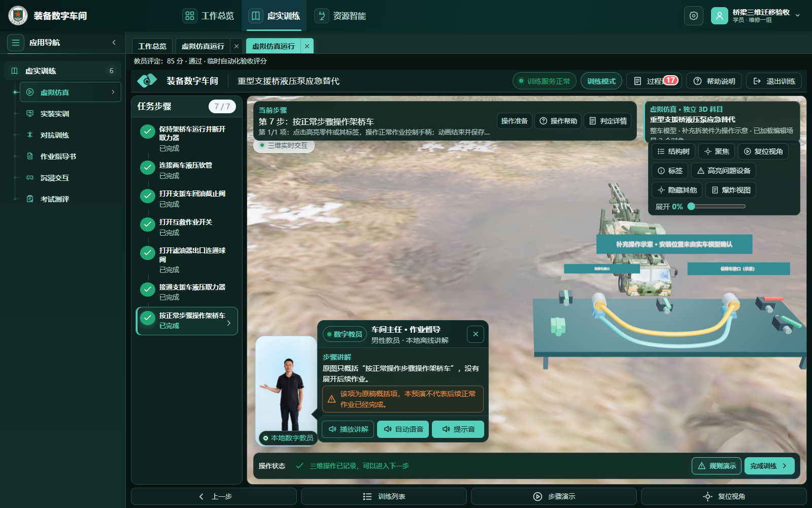
Task: Toggle 标签 labels in 3D view
Action: pyautogui.click(x=670, y=171)
